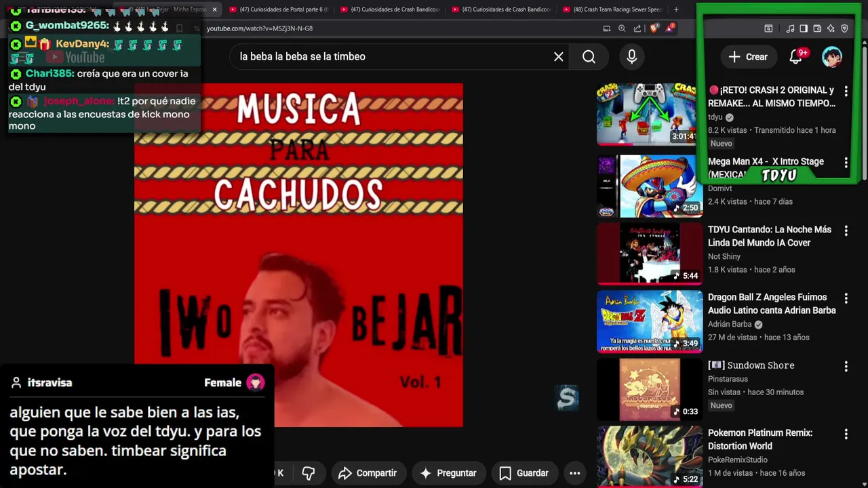The height and width of the screenshot is (488, 868).
Task: Go to the PokeRemixStudio channel
Action: pyautogui.click(x=738, y=460)
